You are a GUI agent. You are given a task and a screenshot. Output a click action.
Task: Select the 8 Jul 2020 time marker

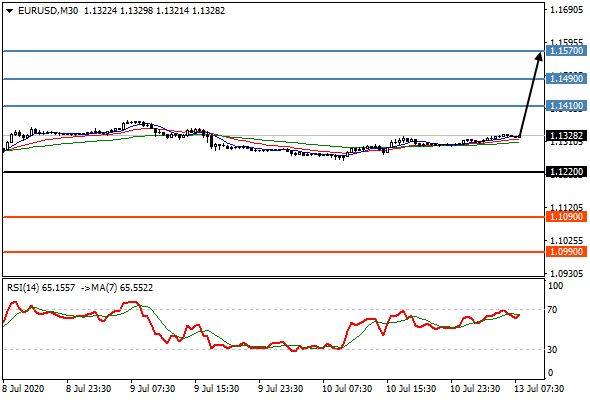click(23, 389)
